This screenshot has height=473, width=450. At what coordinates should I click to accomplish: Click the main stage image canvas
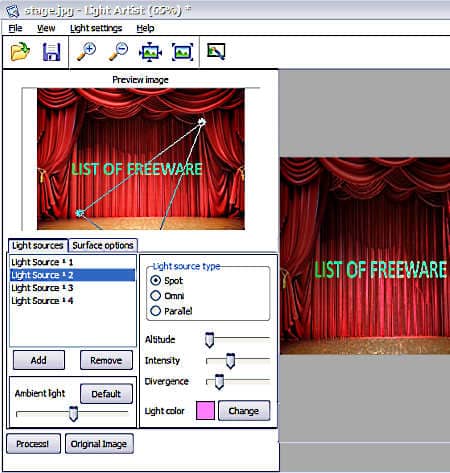click(x=365, y=256)
